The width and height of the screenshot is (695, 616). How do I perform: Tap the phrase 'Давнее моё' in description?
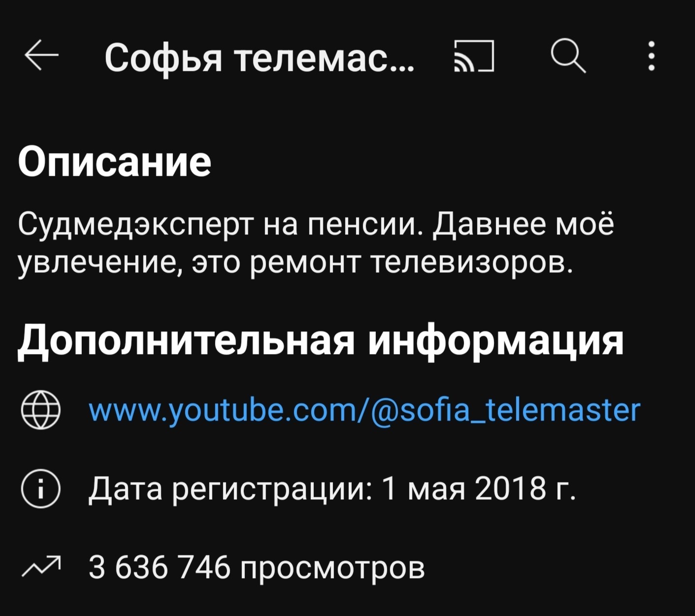click(524, 225)
